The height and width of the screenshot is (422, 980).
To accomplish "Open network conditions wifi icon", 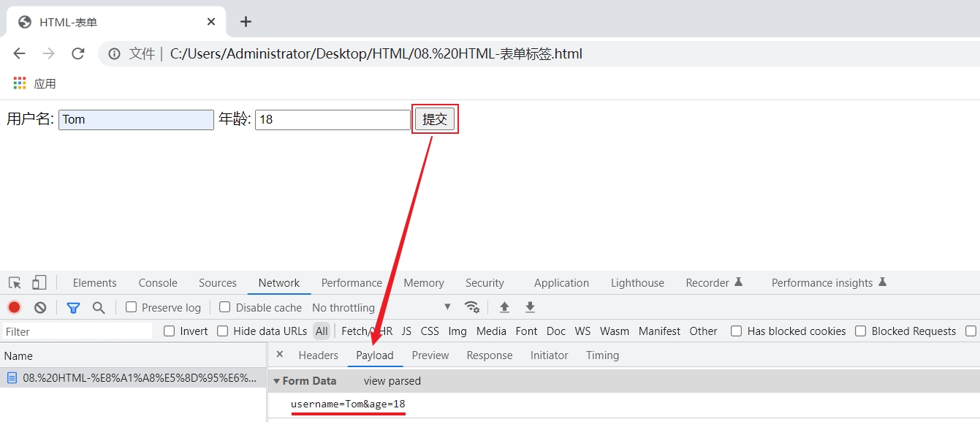I will 472,307.
